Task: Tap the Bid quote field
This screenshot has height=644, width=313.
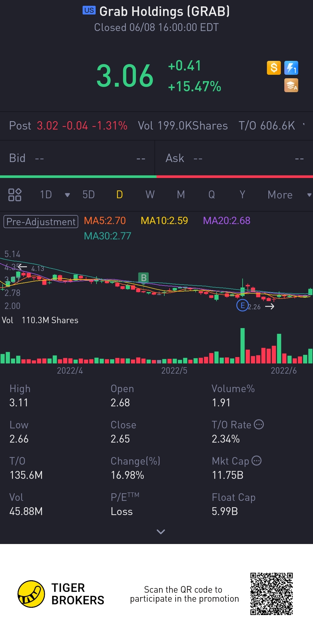Action: [x=77, y=158]
